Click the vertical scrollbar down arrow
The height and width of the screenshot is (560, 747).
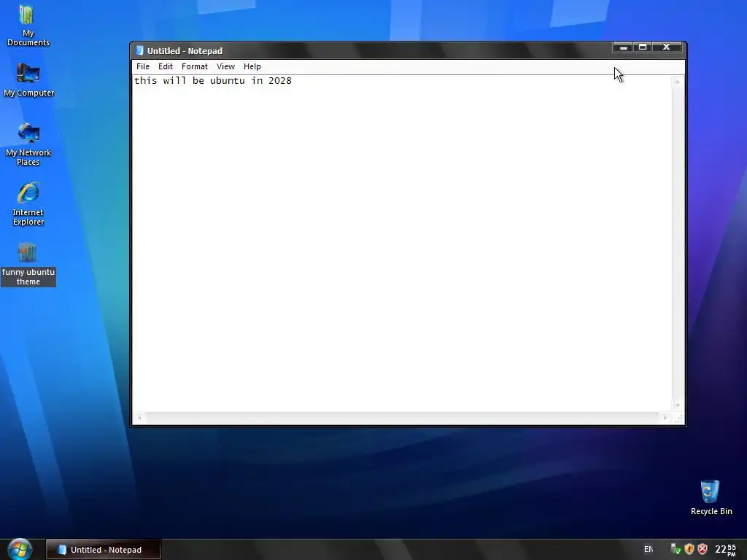(x=676, y=405)
